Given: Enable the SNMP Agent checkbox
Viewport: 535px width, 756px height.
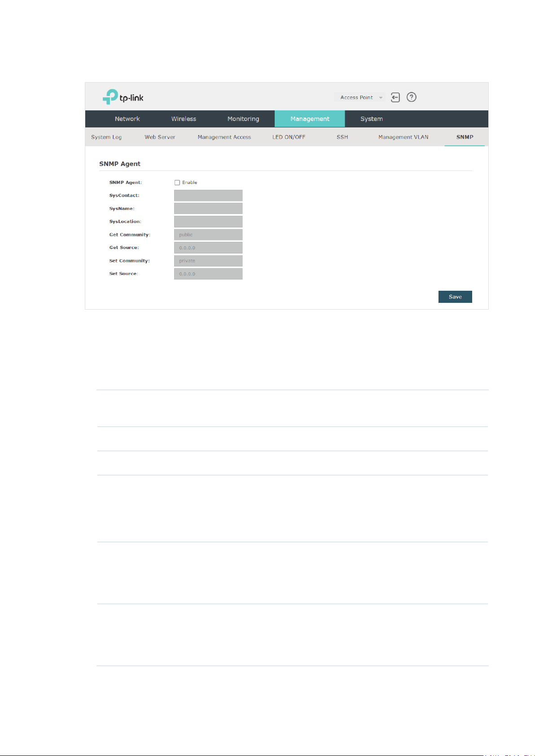Looking at the screenshot, I should tap(177, 183).
